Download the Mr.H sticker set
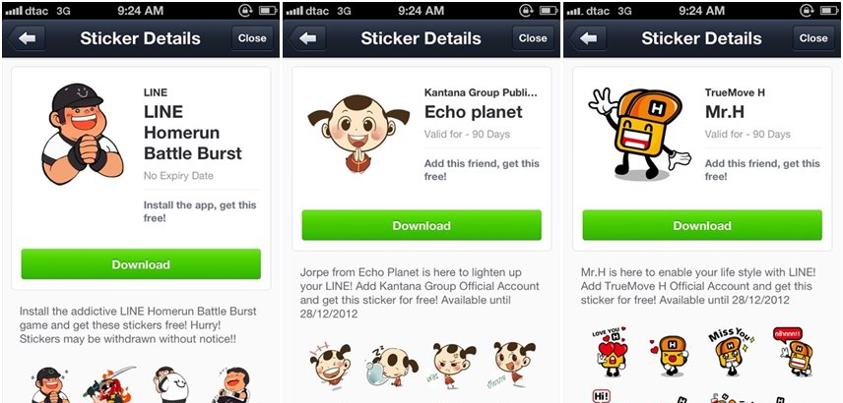The height and width of the screenshot is (403, 843). [702, 226]
